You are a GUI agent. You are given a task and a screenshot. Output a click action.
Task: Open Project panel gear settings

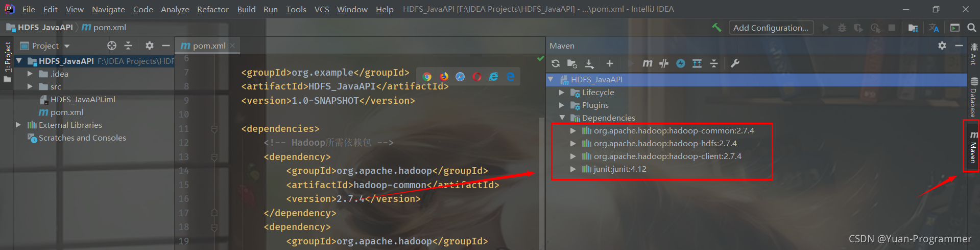click(x=149, y=46)
